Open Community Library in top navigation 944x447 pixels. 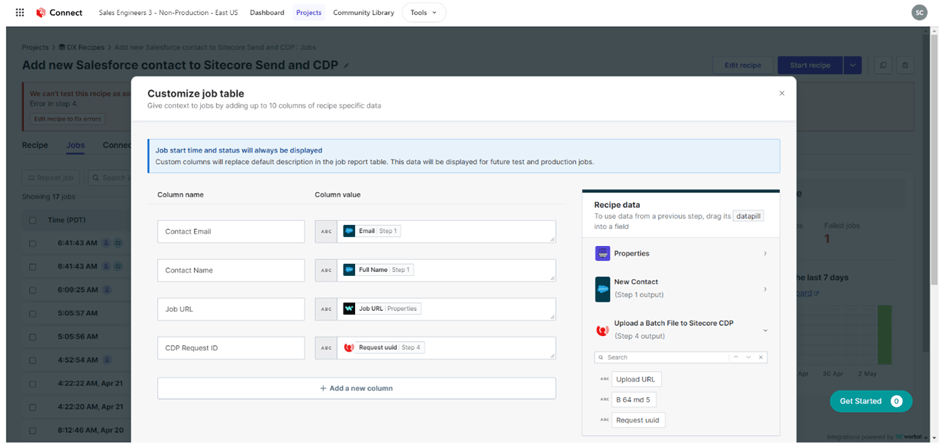364,13
